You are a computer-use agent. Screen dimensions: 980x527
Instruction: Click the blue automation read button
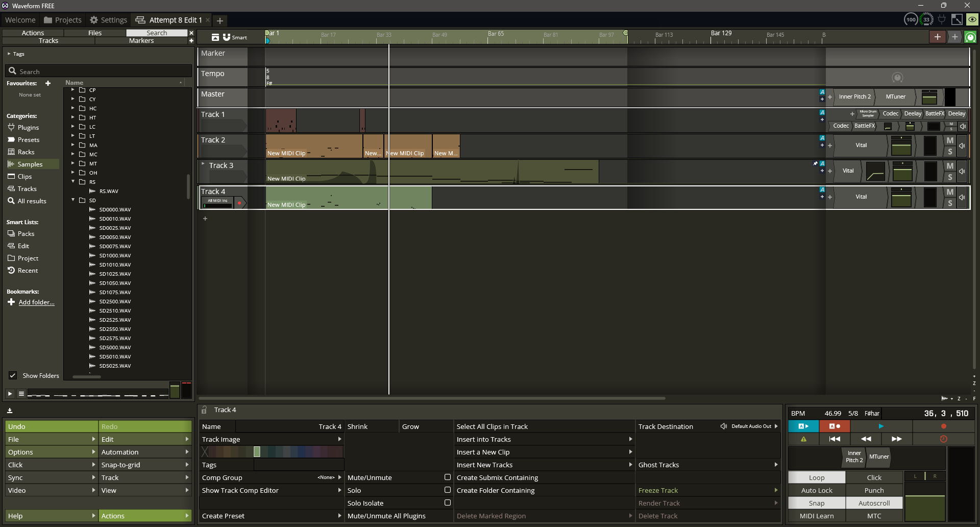click(x=803, y=426)
